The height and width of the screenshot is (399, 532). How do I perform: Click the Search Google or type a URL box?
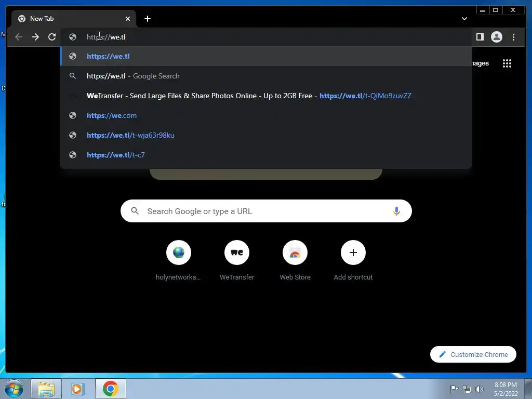266,211
